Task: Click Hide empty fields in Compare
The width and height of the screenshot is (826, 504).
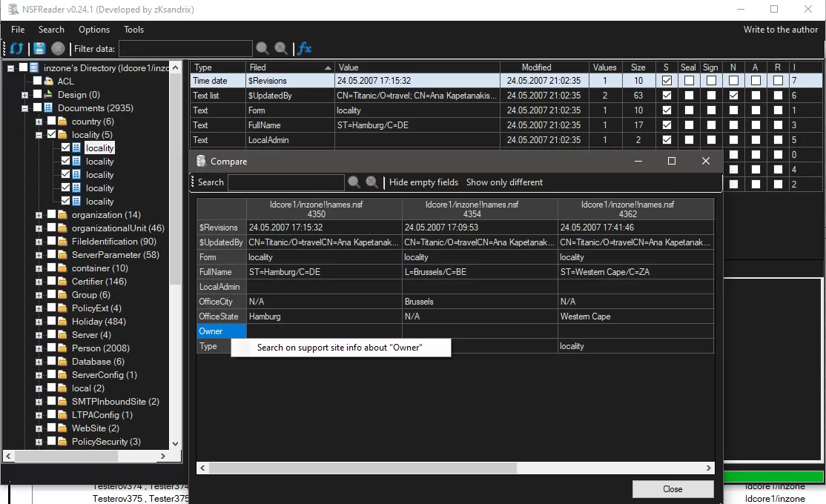Action: coord(423,182)
